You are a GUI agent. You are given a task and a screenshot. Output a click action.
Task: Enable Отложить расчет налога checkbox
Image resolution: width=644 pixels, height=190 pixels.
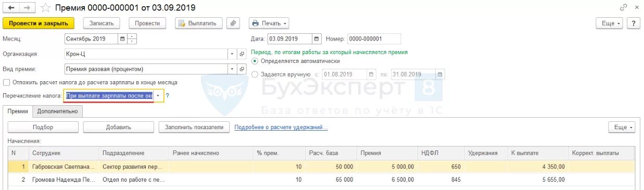6,82
